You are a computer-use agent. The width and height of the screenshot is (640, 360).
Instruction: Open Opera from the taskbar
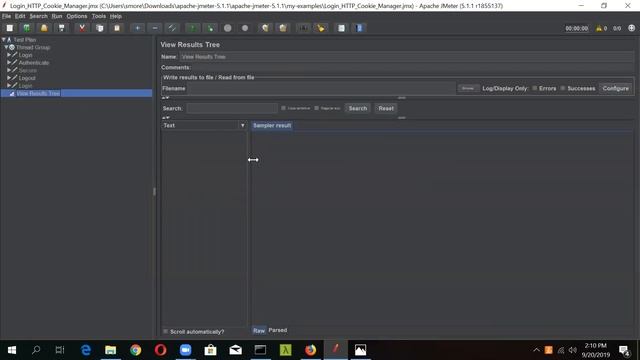[x=160, y=350]
